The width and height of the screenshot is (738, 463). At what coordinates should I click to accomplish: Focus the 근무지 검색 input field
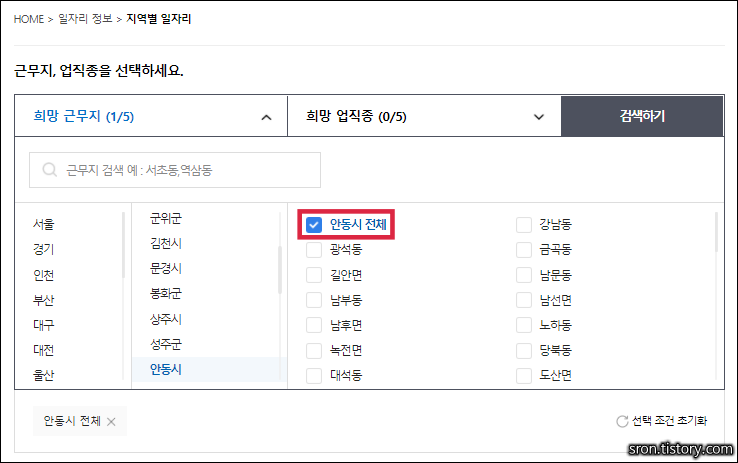click(175, 170)
